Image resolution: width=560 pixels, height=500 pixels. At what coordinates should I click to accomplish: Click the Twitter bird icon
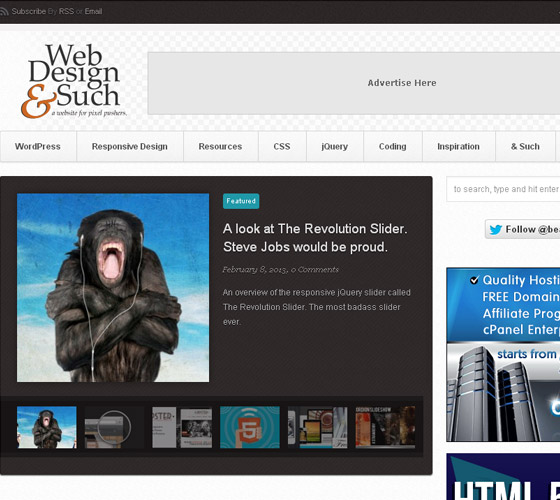coord(496,230)
